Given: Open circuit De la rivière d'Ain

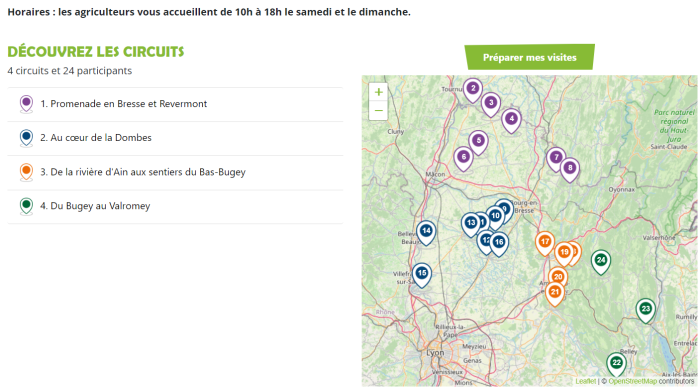Looking at the screenshot, I should 175,172.
